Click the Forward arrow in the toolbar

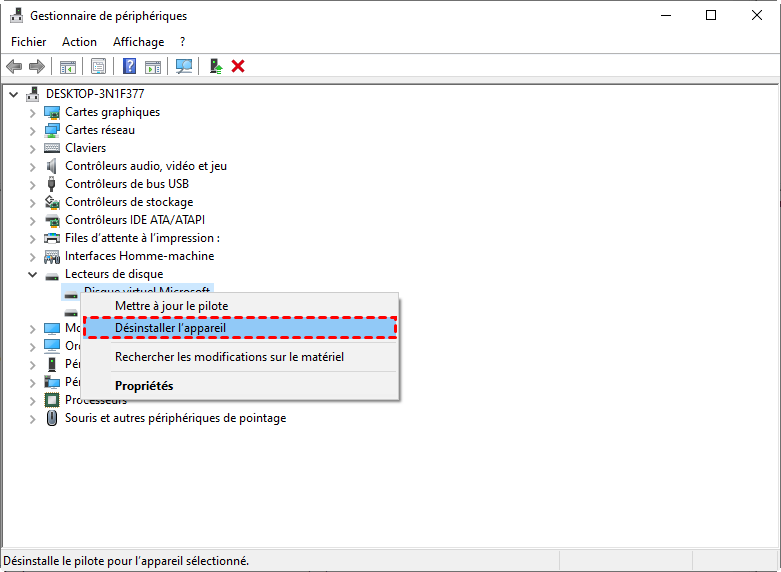tap(37, 66)
